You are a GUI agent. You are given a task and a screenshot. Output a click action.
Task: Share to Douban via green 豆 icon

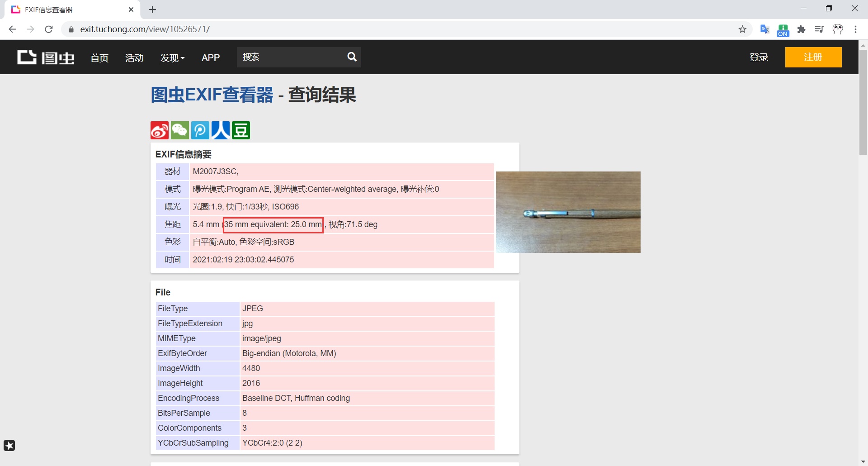point(241,130)
